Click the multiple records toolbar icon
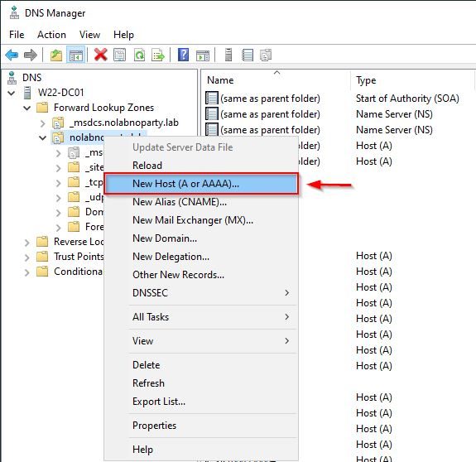The height and width of the screenshot is (462, 476). click(266, 55)
